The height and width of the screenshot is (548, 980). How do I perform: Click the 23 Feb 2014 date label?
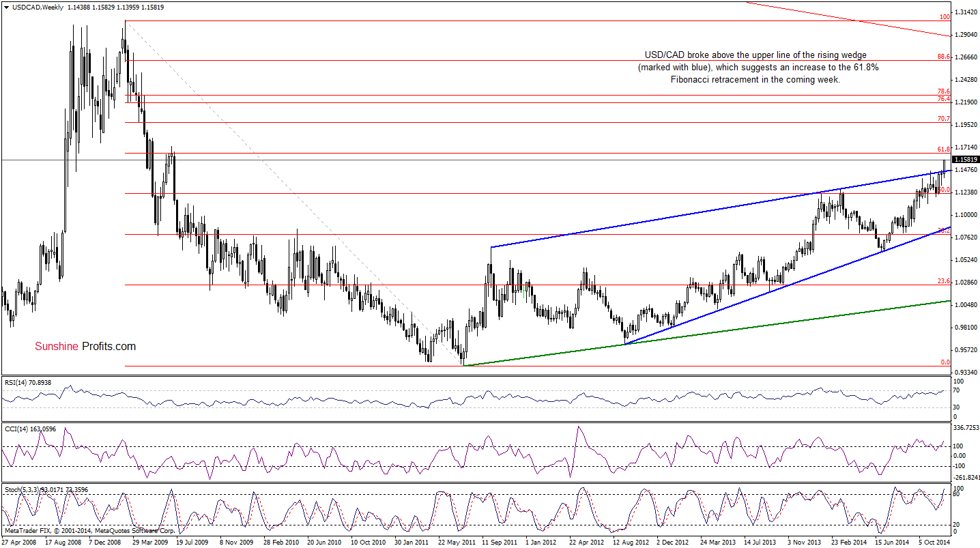click(x=850, y=542)
